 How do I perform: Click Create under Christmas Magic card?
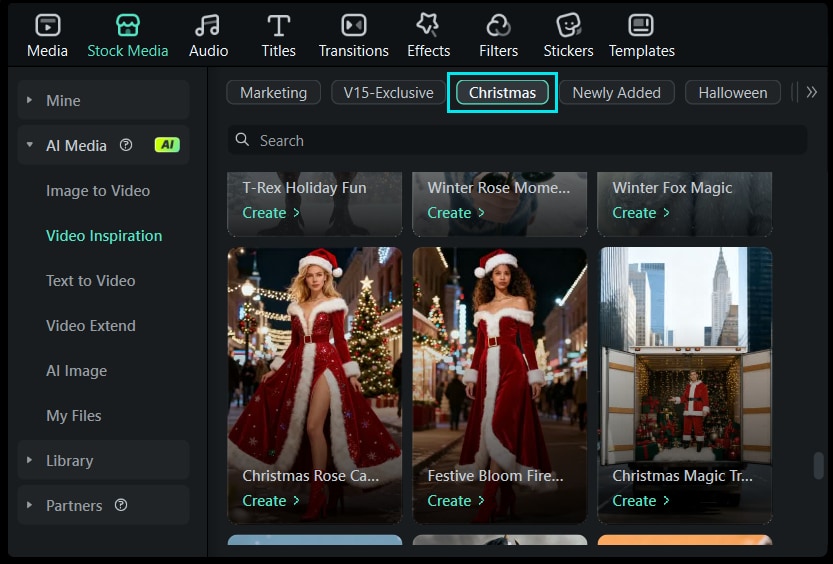[x=641, y=501]
